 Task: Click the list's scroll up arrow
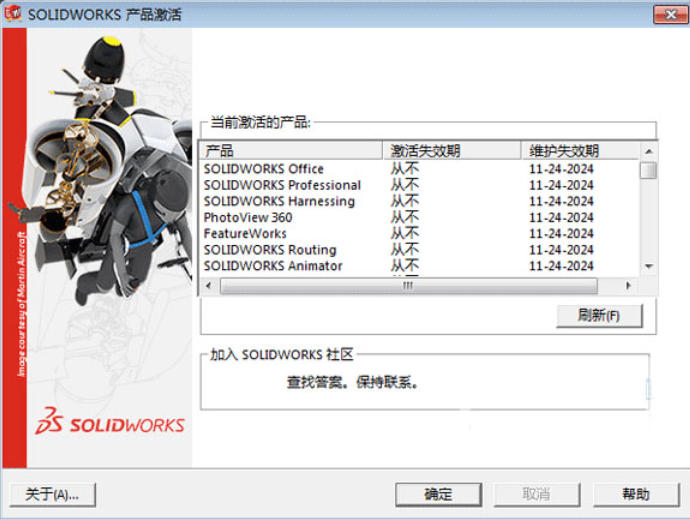click(x=648, y=150)
